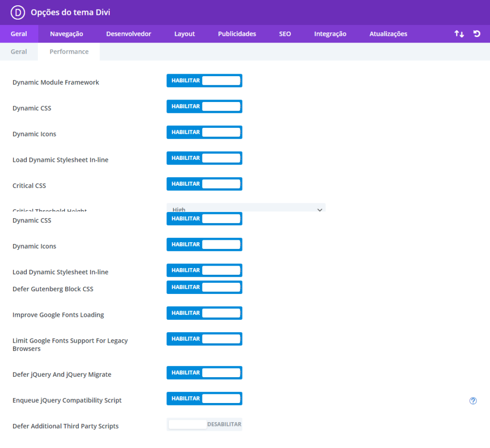
Task: Open the SEO tab
Action: pos(285,34)
